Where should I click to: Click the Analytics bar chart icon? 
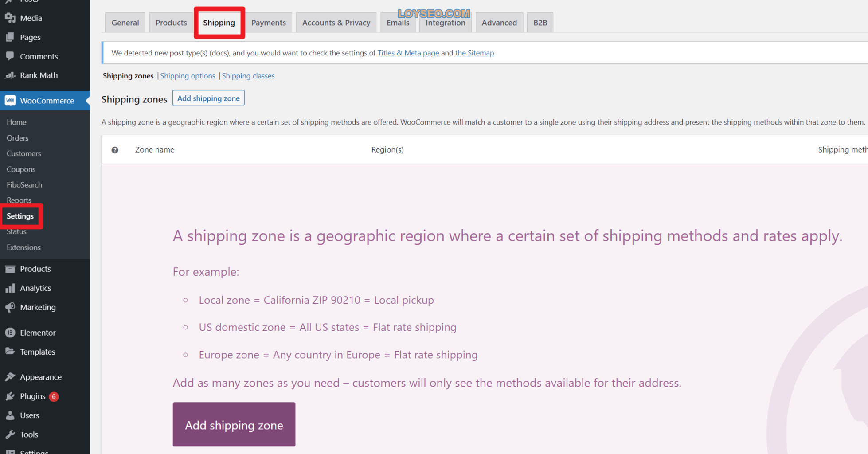pos(10,288)
